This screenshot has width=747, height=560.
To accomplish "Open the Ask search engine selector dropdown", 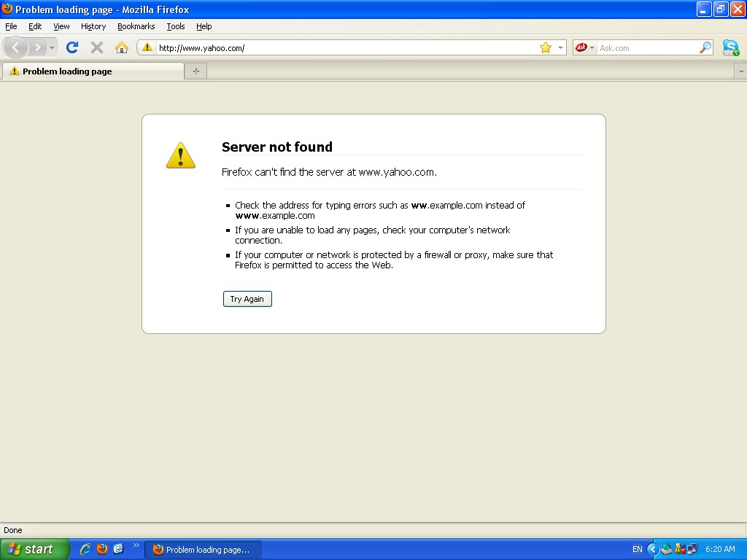I will point(584,47).
